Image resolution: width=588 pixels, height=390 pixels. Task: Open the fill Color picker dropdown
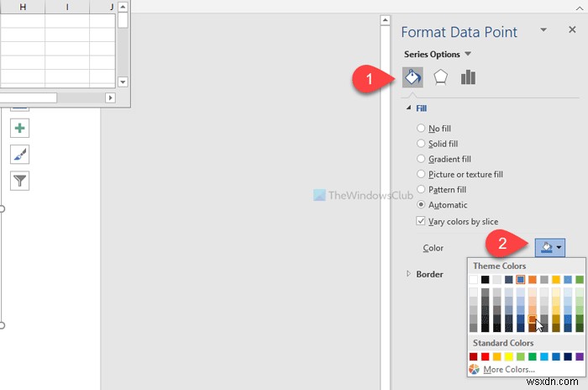pos(550,247)
